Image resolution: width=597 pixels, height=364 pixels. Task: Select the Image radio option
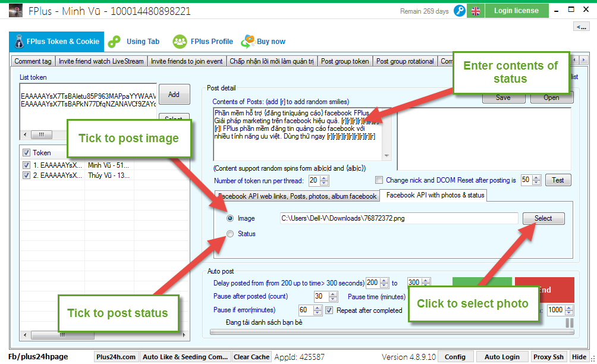click(230, 218)
